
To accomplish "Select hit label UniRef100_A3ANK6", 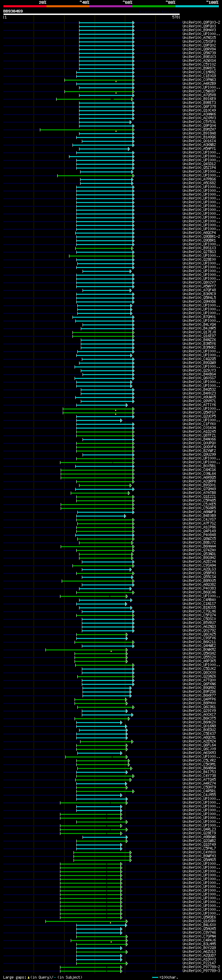I will pos(199,114).
